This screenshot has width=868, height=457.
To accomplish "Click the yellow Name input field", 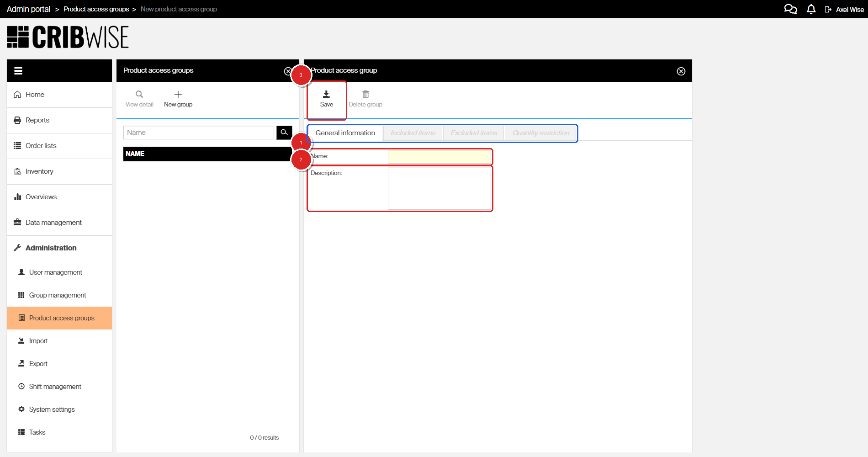I will pyautogui.click(x=439, y=157).
